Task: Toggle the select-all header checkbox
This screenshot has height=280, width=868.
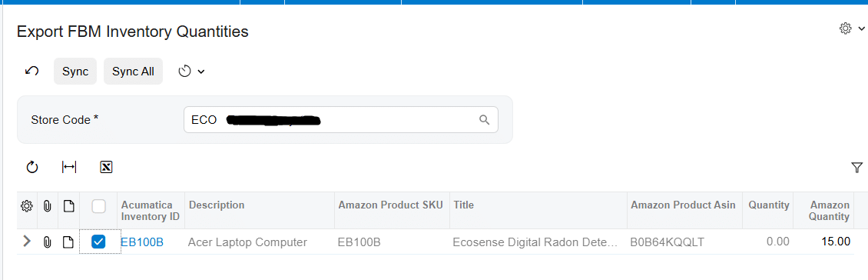Action: [x=98, y=206]
